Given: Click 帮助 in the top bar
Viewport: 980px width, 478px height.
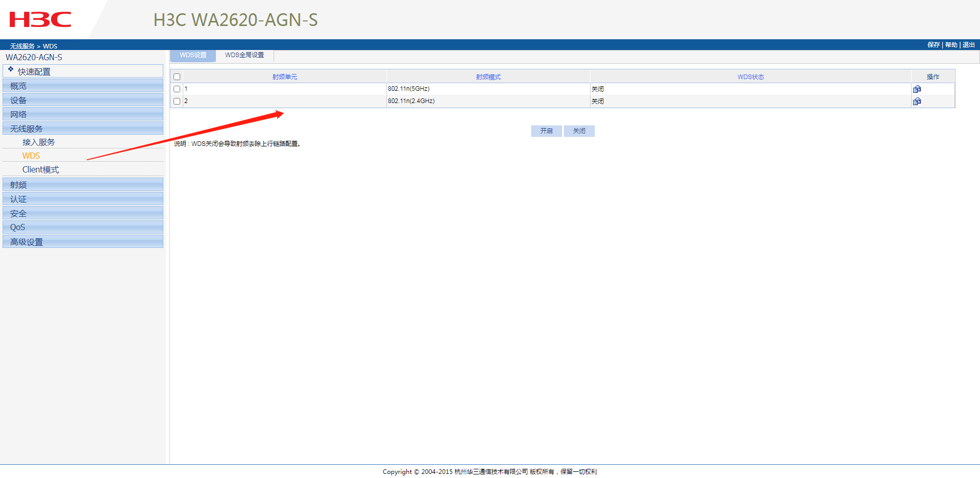Looking at the screenshot, I should [x=951, y=45].
